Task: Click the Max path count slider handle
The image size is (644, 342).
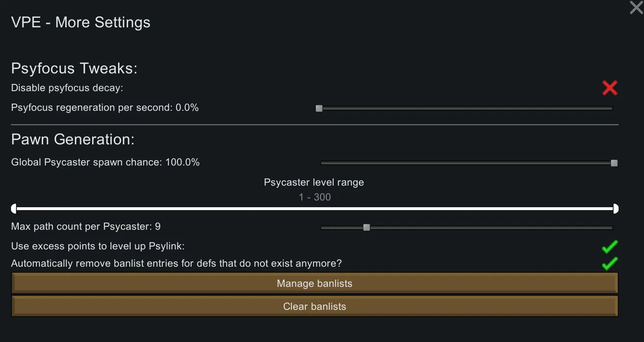Action: [367, 228]
